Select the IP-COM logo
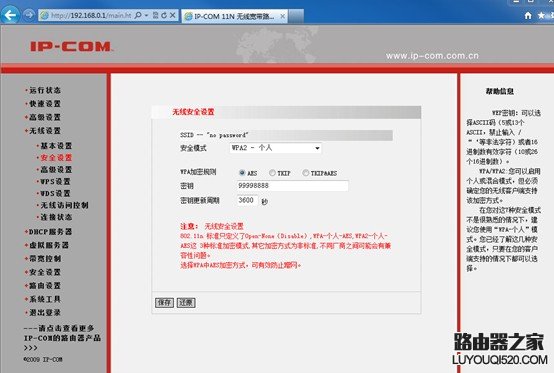 pyautogui.click(x=71, y=47)
